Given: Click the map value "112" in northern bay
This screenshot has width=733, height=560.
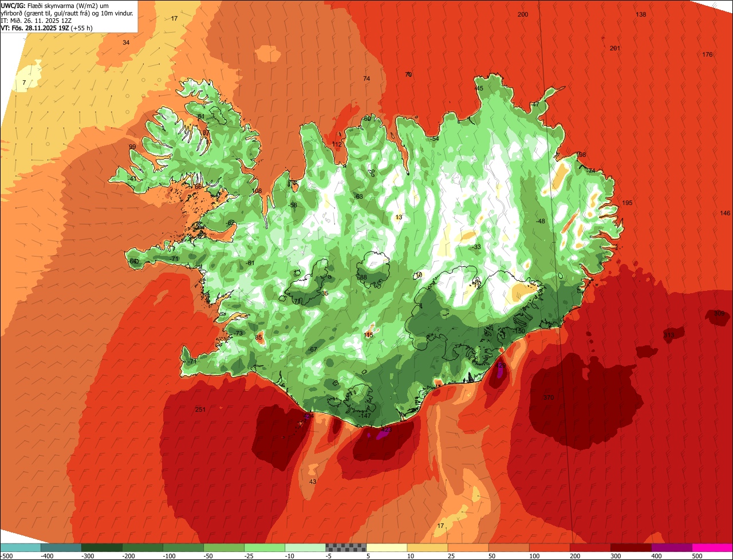Looking at the screenshot, I should coord(337,144).
